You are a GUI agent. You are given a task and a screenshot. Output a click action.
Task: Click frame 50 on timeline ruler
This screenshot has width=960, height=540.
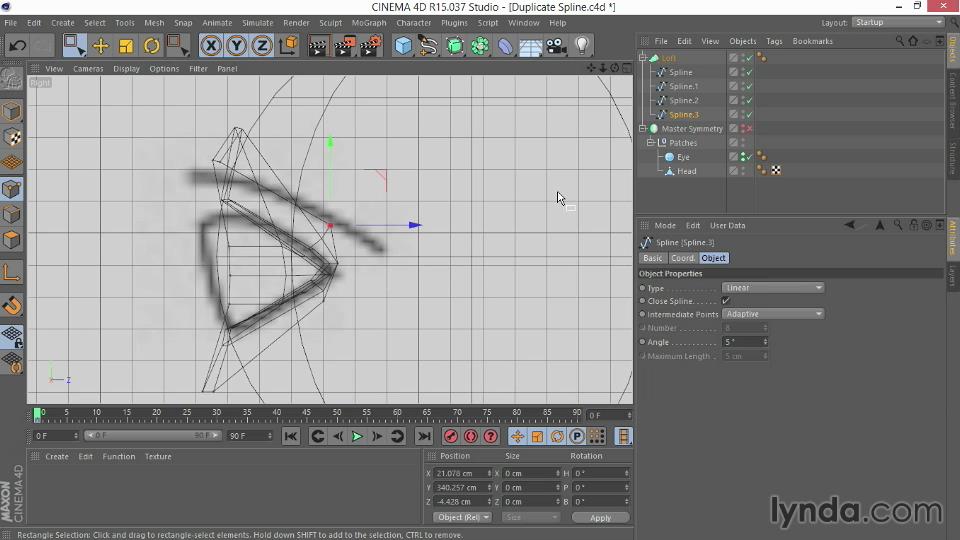(337, 413)
